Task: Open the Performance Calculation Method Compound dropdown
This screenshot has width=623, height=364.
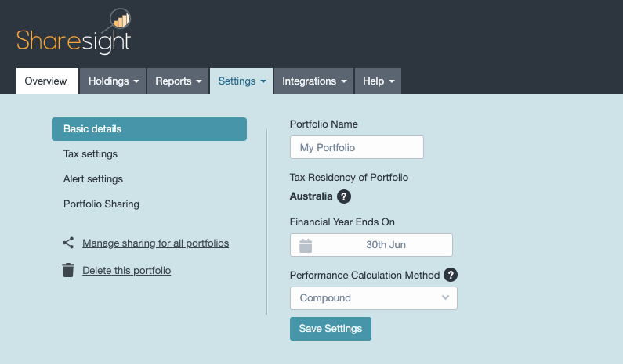Action: pyautogui.click(x=373, y=298)
